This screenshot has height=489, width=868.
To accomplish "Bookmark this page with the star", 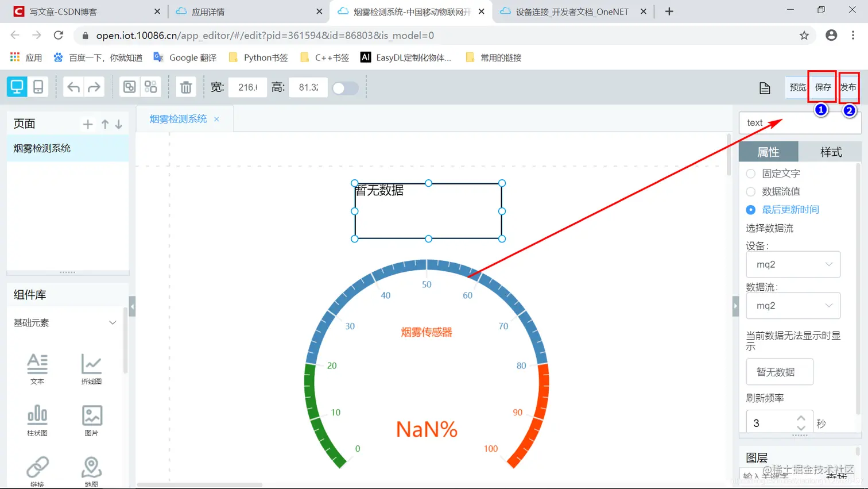I will pos(804,36).
